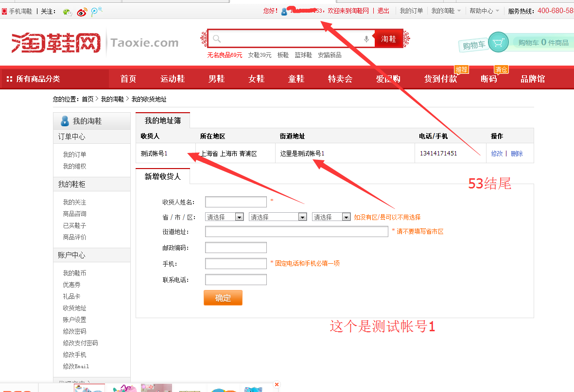The width and height of the screenshot is (574, 392).
Task: Open 商品咨询 in sidebar
Action: (x=74, y=214)
